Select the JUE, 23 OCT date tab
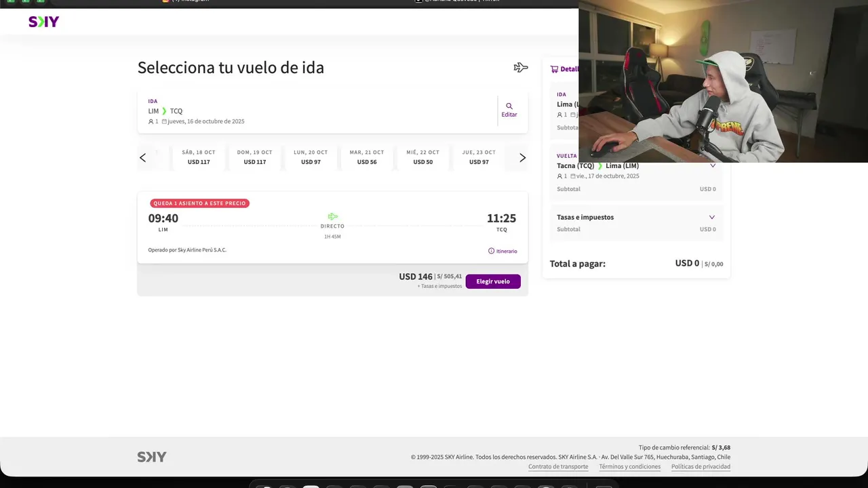868x488 pixels. click(479, 157)
